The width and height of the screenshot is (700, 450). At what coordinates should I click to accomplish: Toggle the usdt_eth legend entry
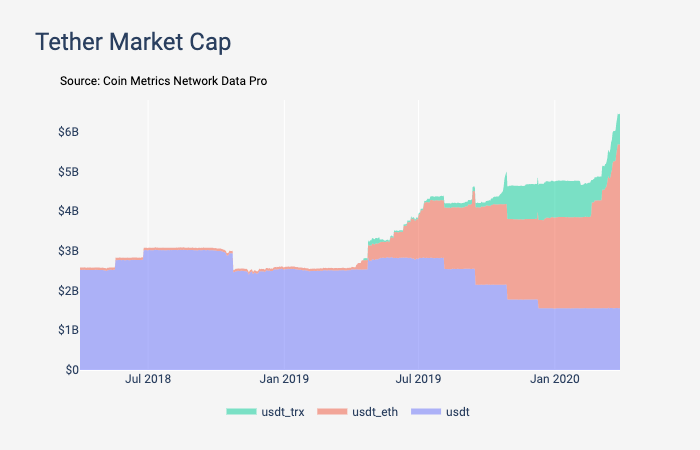click(x=357, y=412)
